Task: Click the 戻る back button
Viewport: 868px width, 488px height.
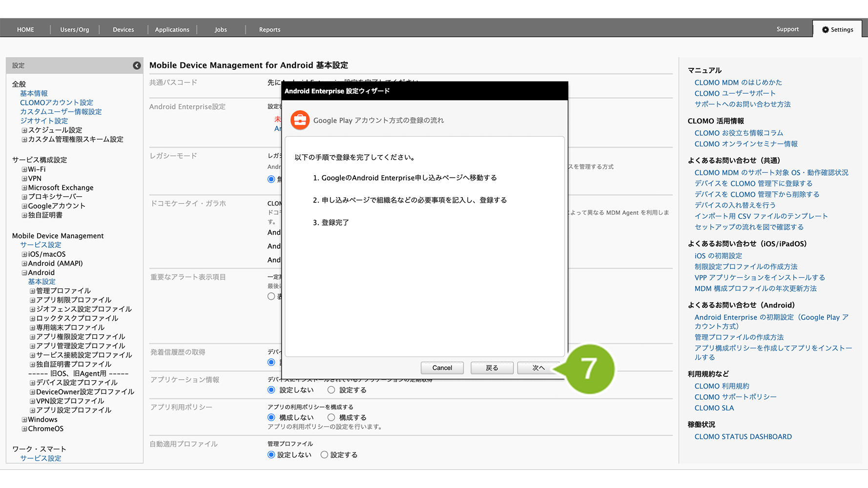Action: click(x=492, y=368)
